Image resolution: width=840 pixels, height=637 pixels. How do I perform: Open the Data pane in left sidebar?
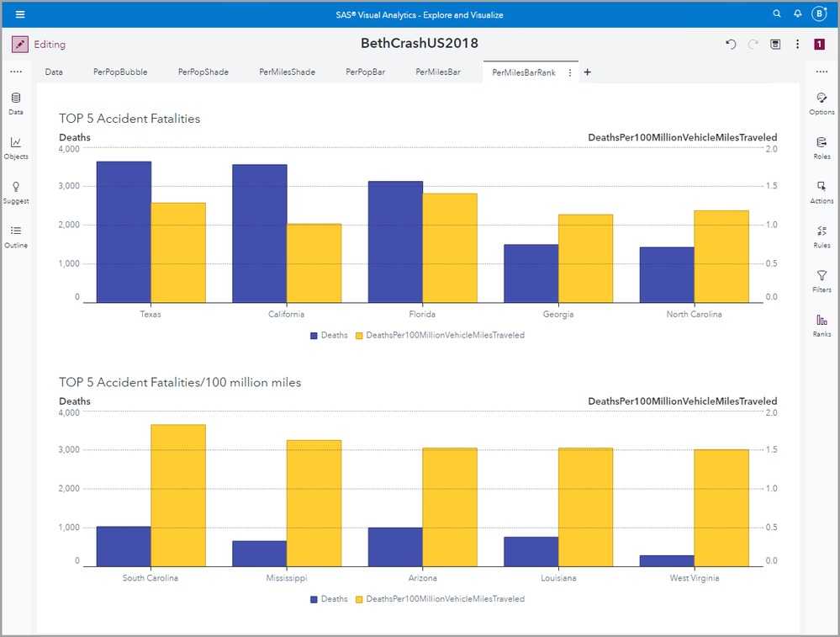(x=16, y=104)
